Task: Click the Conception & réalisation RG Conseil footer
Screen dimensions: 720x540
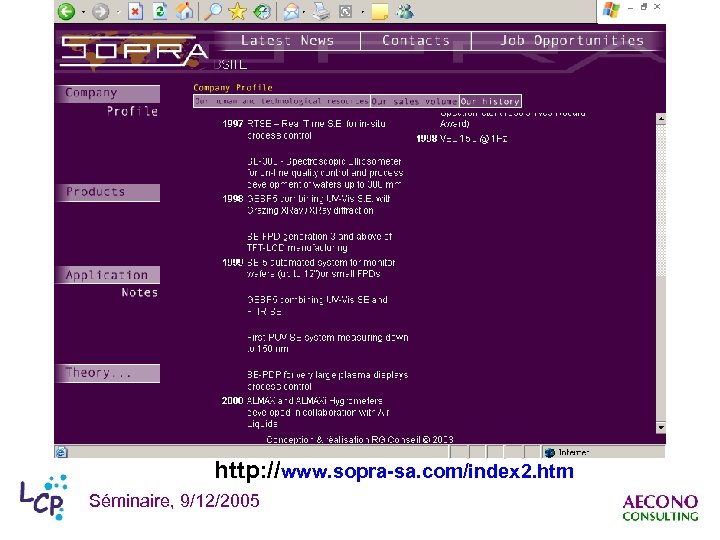Action: pyautogui.click(x=360, y=439)
